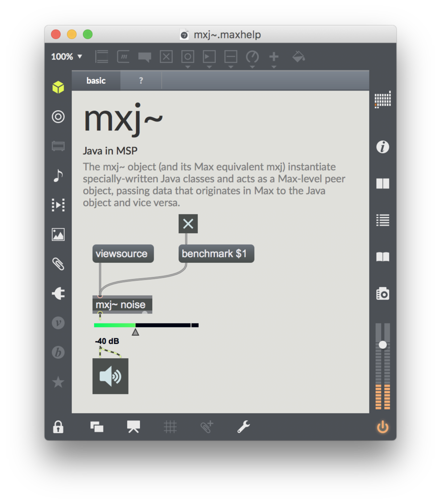The width and height of the screenshot is (441, 504).
Task: Select the mxj~ noise object box
Action: coord(122,304)
